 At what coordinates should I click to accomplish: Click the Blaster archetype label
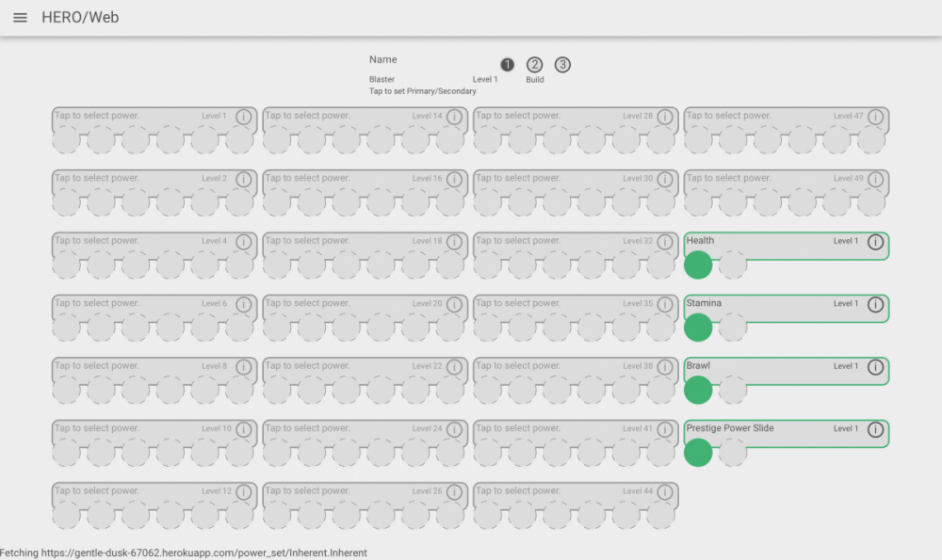tap(382, 80)
